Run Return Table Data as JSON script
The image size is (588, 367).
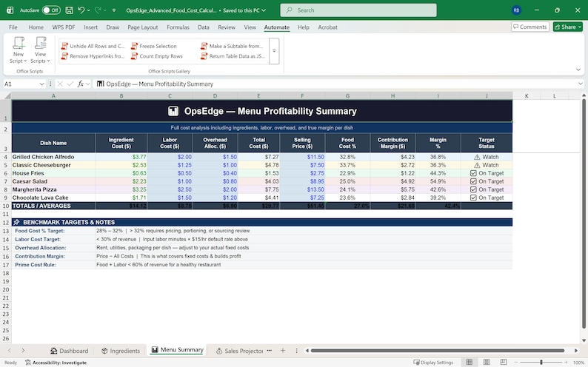point(233,56)
